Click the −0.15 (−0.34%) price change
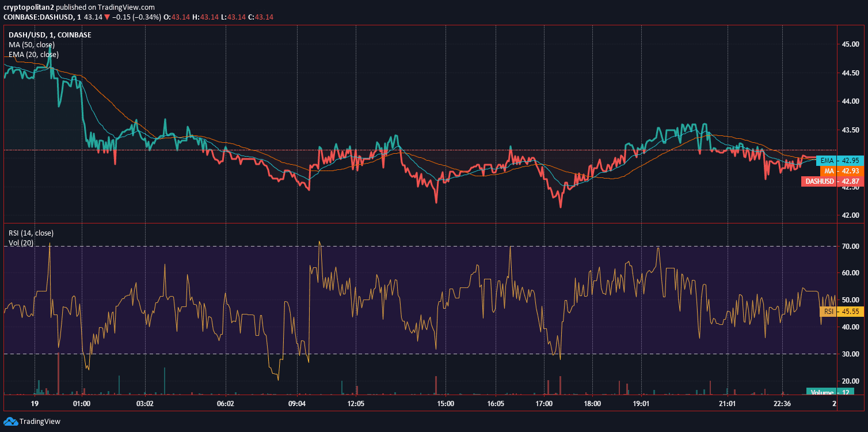Image resolution: width=868 pixels, height=432 pixels. pyautogui.click(x=138, y=17)
